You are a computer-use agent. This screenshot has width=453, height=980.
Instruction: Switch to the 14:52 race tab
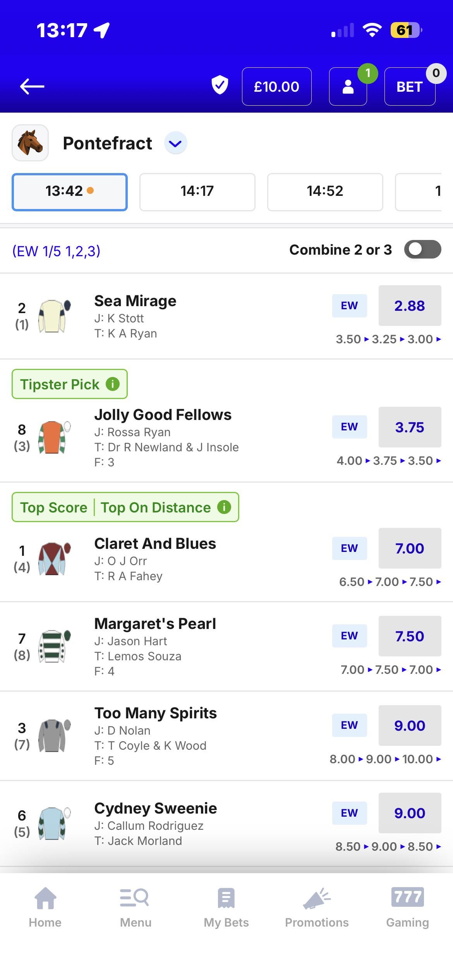pos(325,192)
